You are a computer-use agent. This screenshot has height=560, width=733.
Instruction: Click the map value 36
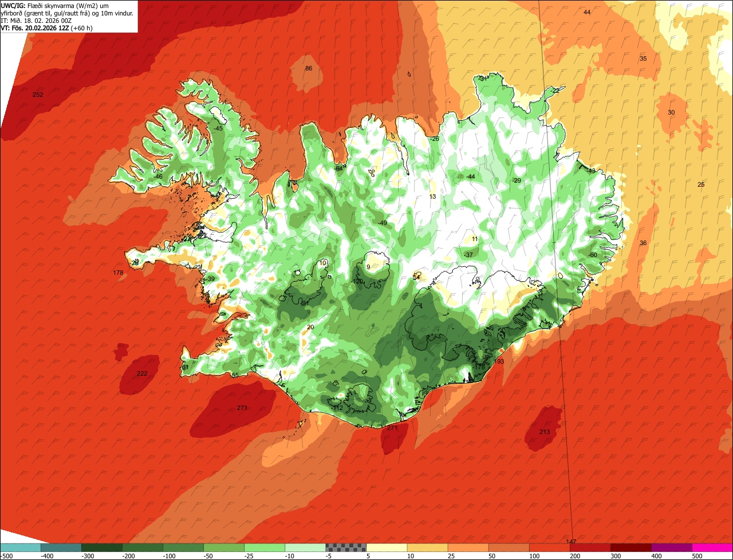643,243
